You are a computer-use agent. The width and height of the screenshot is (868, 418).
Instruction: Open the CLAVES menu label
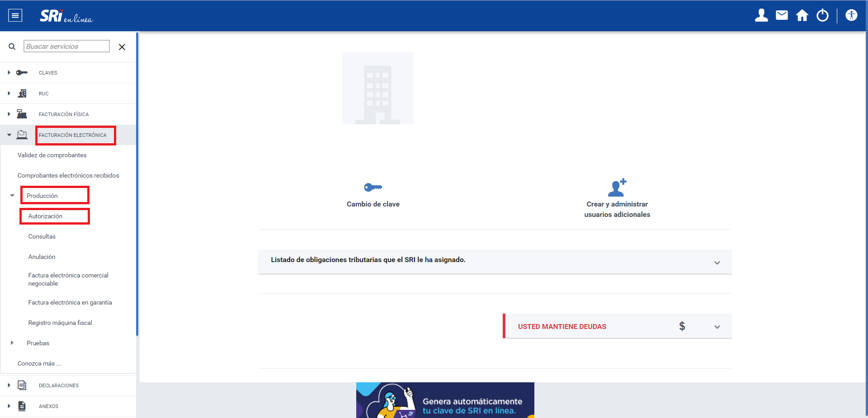[x=48, y=73]
